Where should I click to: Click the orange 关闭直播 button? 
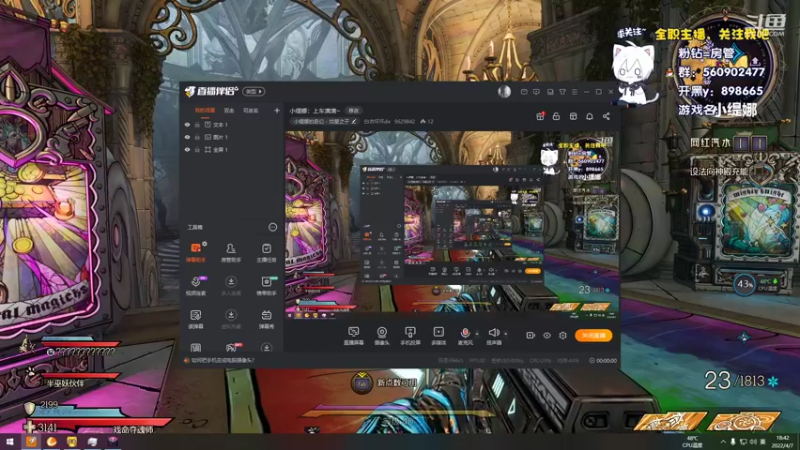(593, 335)
